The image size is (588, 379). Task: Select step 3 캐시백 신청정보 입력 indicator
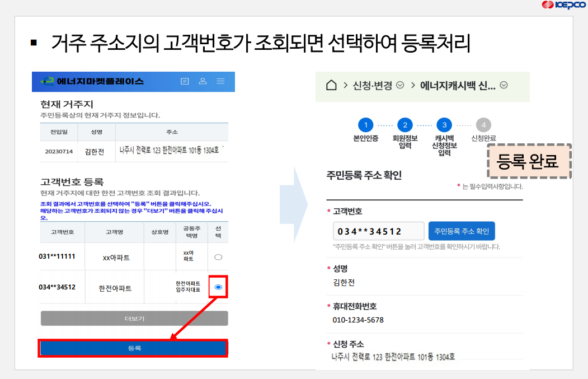click(444, 125)
